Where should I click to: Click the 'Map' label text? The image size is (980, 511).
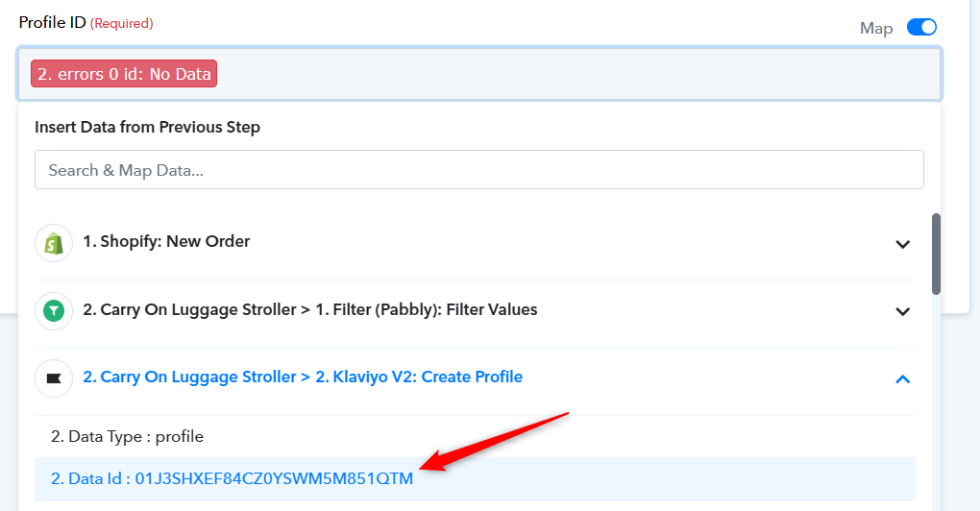(876, 29)
